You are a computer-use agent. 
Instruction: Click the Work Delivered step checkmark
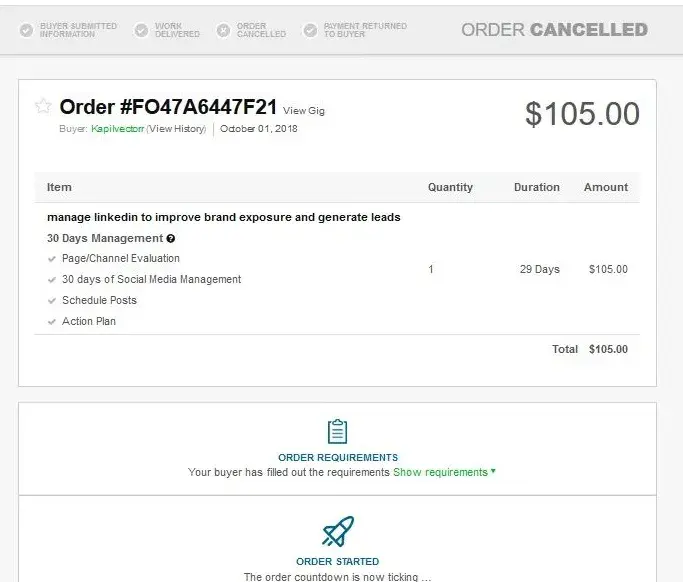tap(141, 30)
